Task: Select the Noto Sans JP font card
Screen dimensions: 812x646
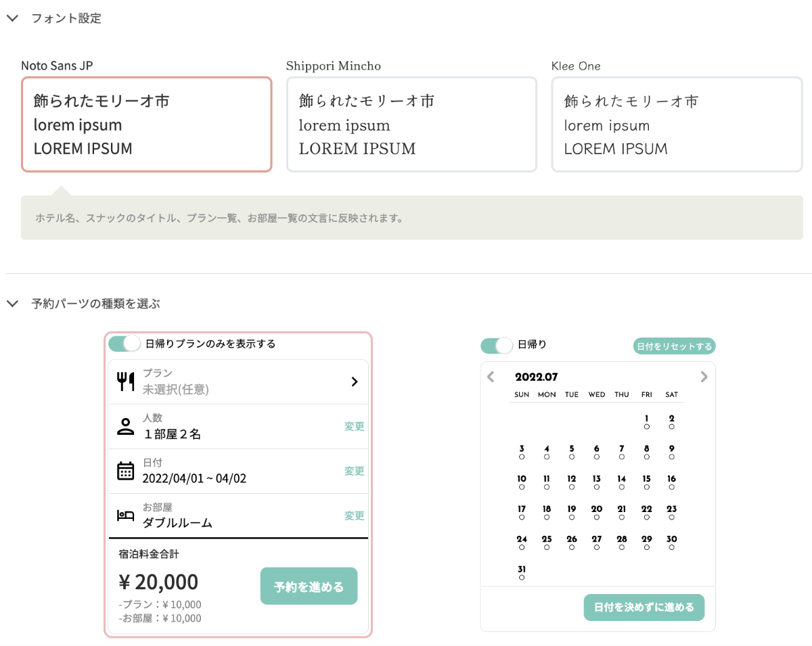Action: [x=146, y=124]
